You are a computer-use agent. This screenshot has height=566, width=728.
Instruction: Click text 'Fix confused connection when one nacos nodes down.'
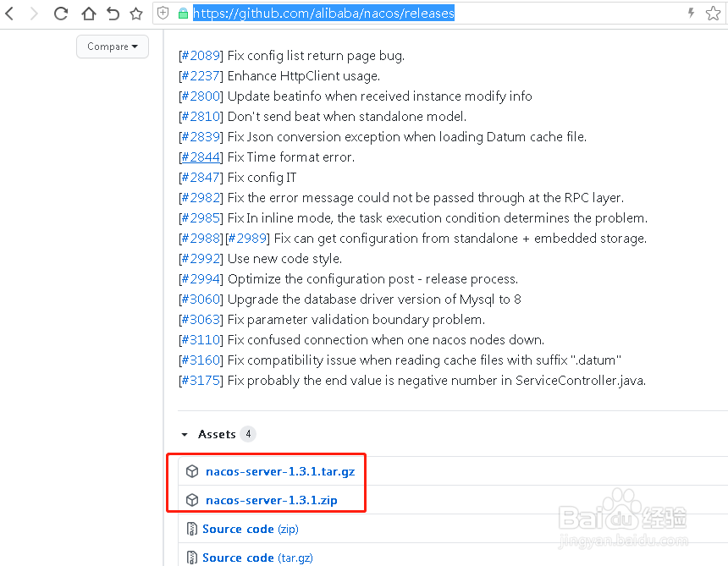click(386, 340)
